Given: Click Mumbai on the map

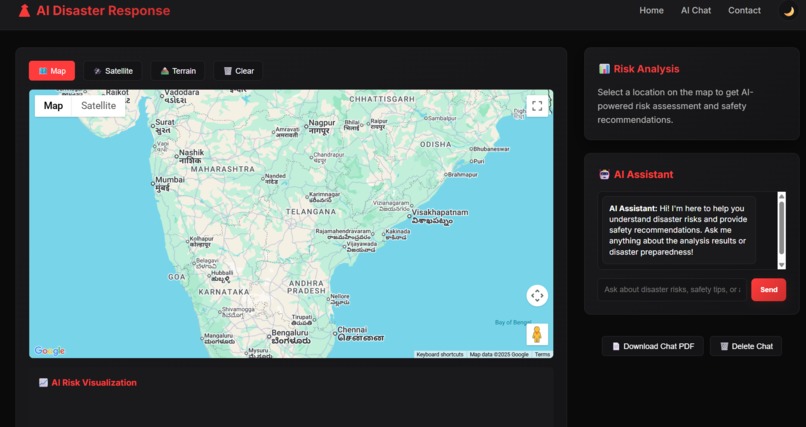Looking at the screenshot, I should (x=168, y=183).
